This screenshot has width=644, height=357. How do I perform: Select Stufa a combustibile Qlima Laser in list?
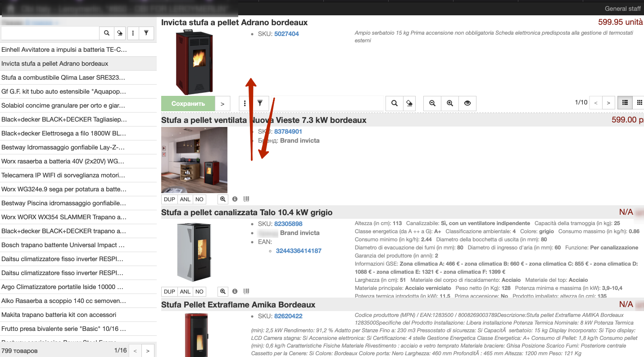(x=78, y=77)
